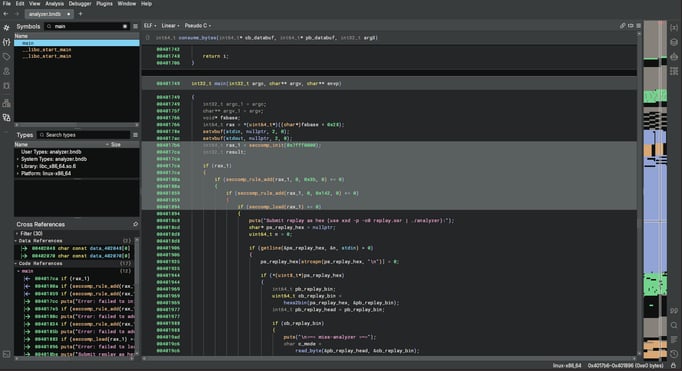
Task: Open the strings quote icon on right sidebar
Action: [x=674, y=311]
